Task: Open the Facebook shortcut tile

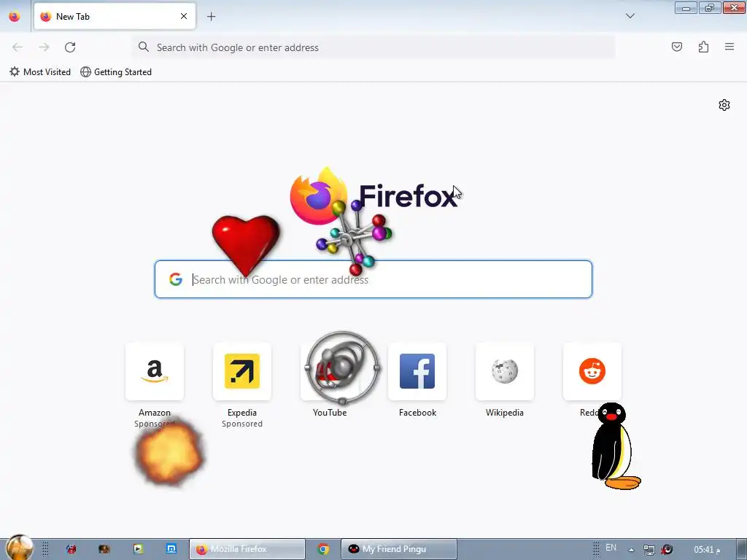Action: [x=417, y=371]
